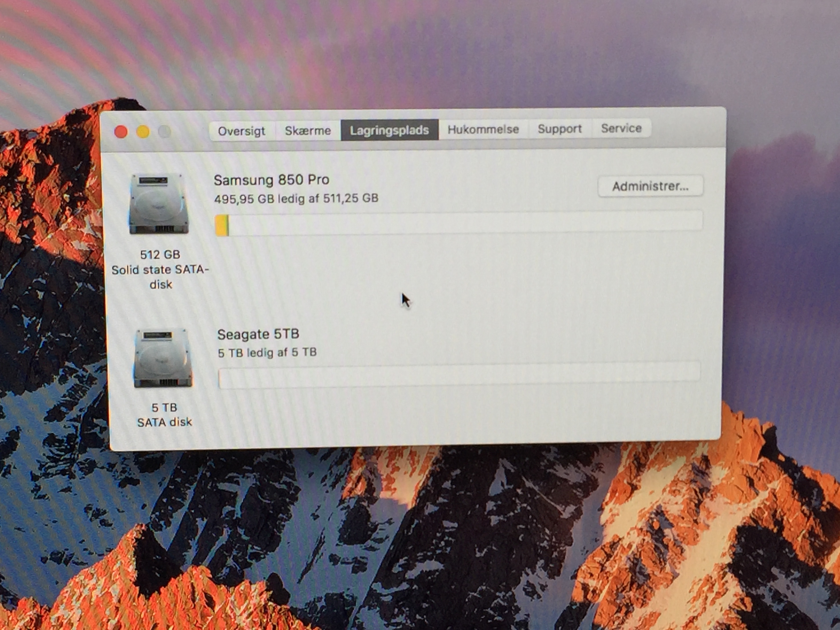Image resolution: width=840 pixels, height=630 pixels.
Task: Click the Samsung 850 Pro disk icon
Action: coord(159,204)
